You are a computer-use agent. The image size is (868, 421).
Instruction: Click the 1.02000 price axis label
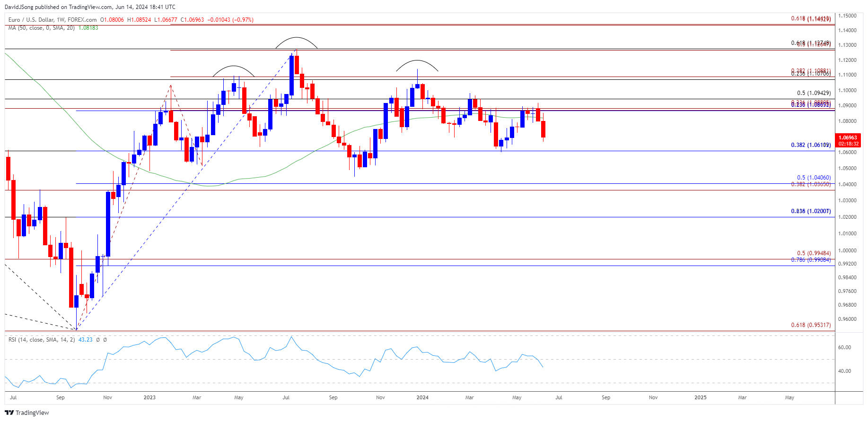[x=847, y=217]
